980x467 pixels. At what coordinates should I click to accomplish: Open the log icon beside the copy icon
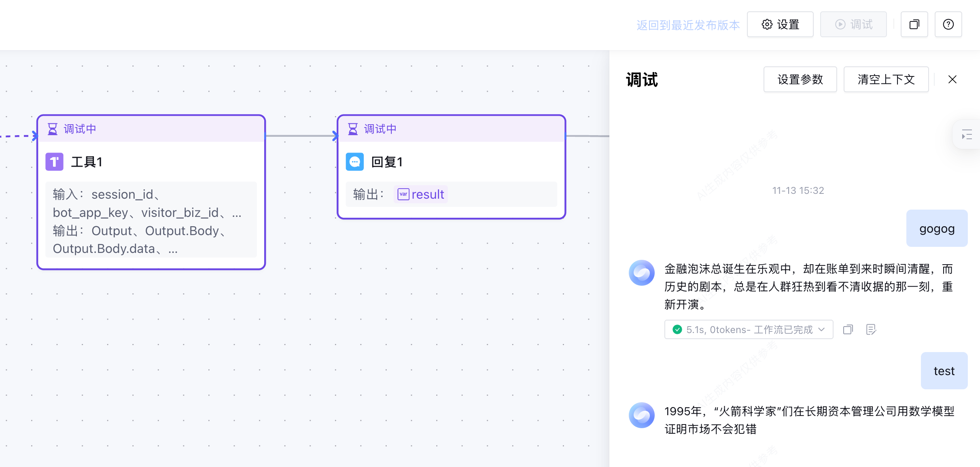pyautogui.click(x=871, y=329)
